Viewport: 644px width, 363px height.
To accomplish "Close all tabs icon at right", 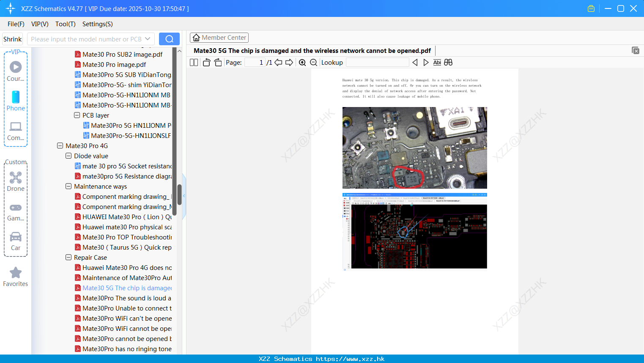I will 636,50.
